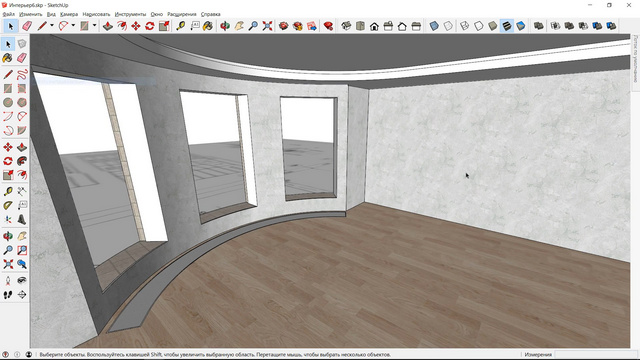Apply the Union solid tool
The width and height of the screenshot is (640, 360).
pyautogui.click(x=569, y=26)
